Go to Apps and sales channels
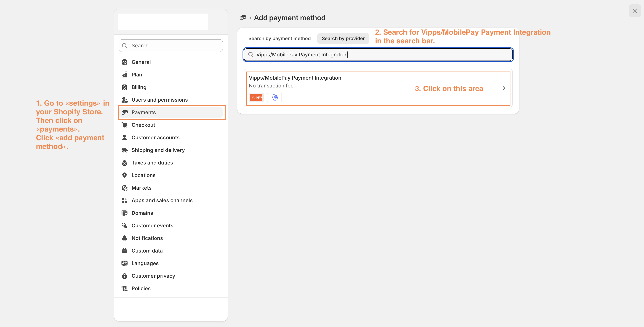 pyautogui.click(x=162, y=200)
